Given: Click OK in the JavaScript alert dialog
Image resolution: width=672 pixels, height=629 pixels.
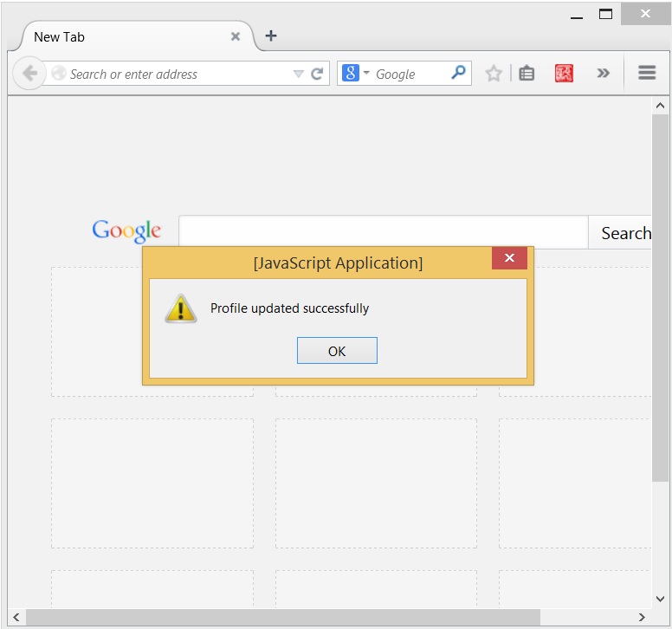Looking at the screenshot, I should point(337,350).
